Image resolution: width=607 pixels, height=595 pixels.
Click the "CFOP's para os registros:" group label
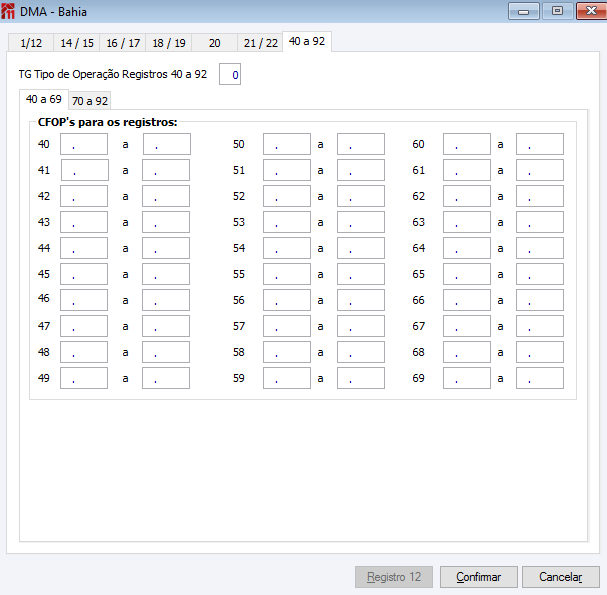pos(107,122)
